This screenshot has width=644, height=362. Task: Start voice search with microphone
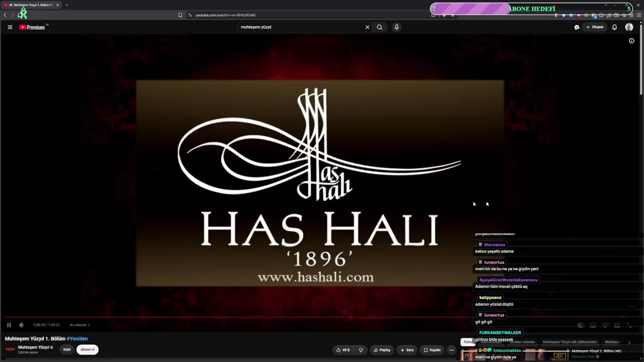tap(396, 27)
